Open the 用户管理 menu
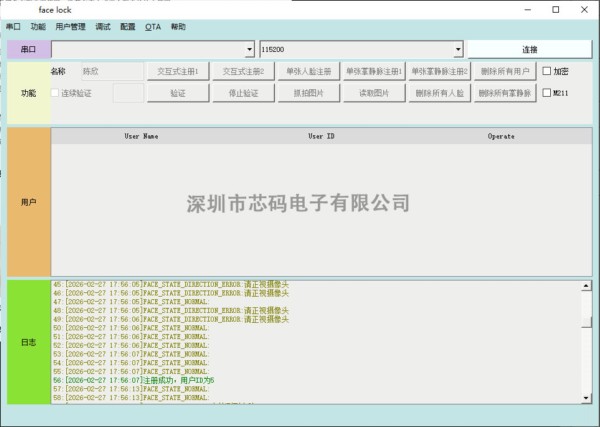600x427 pixels. (70, 27)
